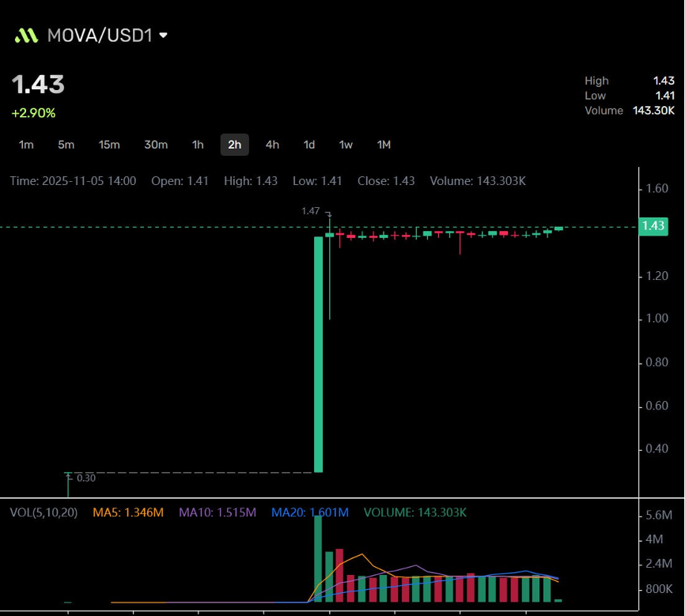Screen dimensions: 685x616
Task: Click the green MOVA logo icon
Action: [26, 36]
